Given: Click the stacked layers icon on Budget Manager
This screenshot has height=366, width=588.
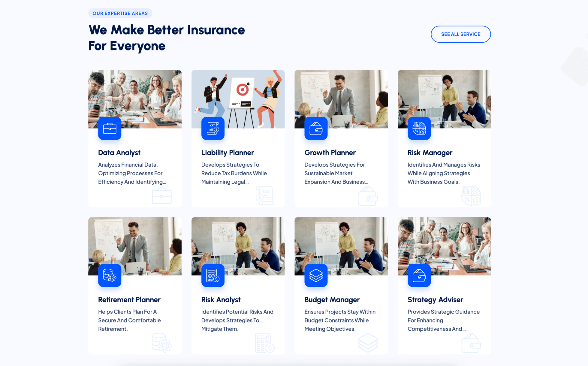Looking at the screenshot, I should click(316, 276).
